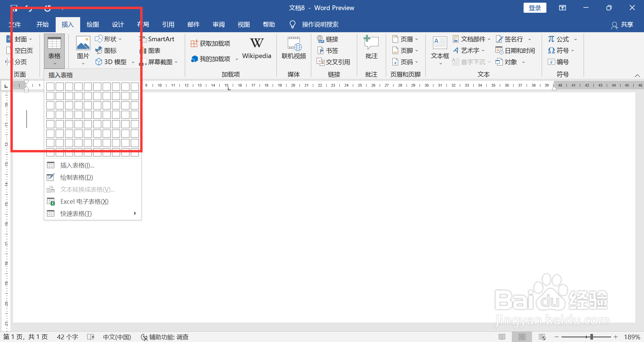Insert a SmartArt graphic
The height and width of the screenshot is (342, 644).
(157, 39)
